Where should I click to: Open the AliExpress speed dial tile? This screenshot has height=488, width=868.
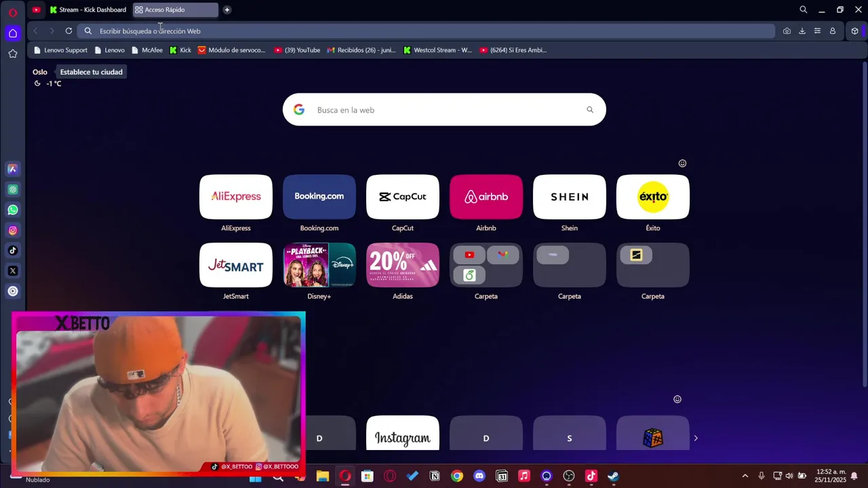pos(236,197)
